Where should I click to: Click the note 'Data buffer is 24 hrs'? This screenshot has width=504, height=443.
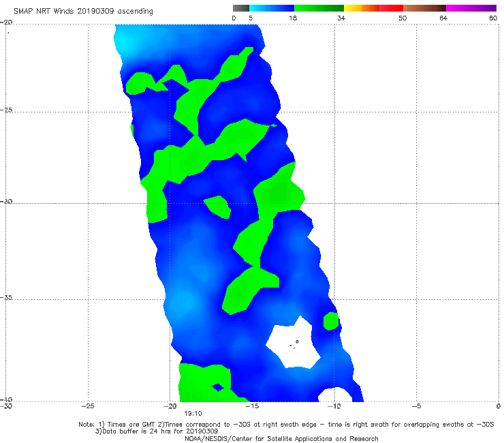tap(157, 431)
